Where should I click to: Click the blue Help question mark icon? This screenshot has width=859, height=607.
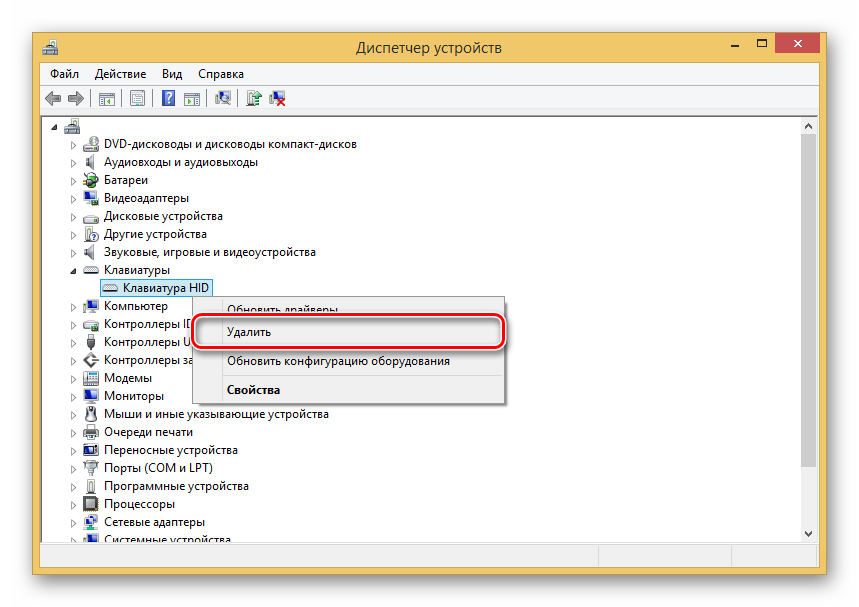point(169,98)
